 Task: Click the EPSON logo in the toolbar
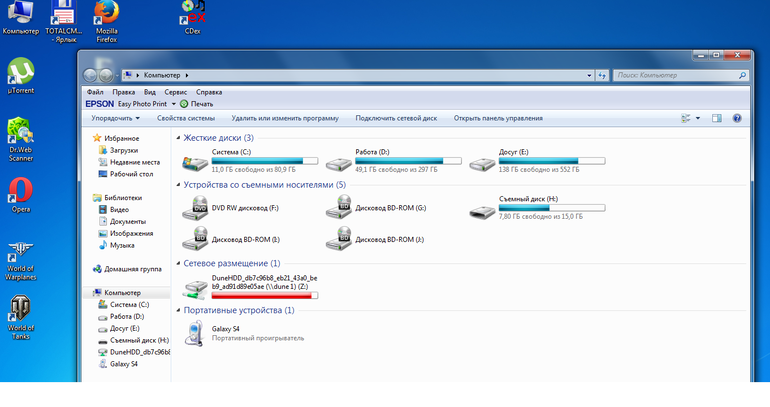100,104
